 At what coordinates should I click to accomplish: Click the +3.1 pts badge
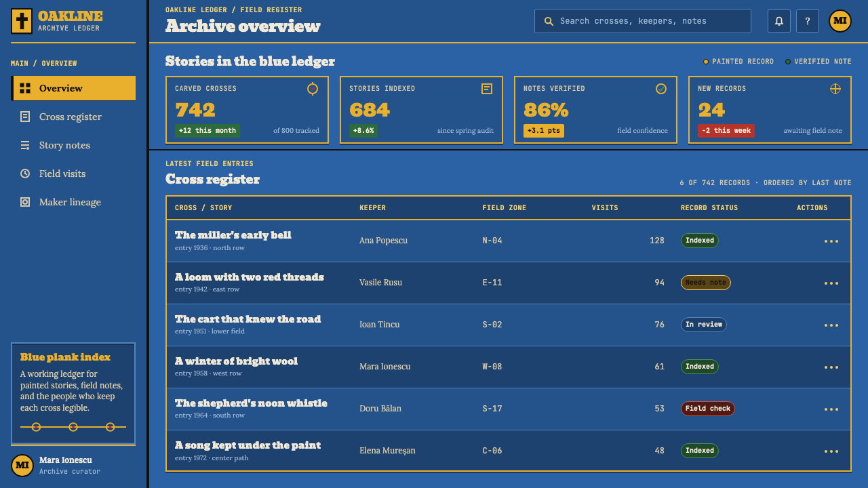pos(544,131)
